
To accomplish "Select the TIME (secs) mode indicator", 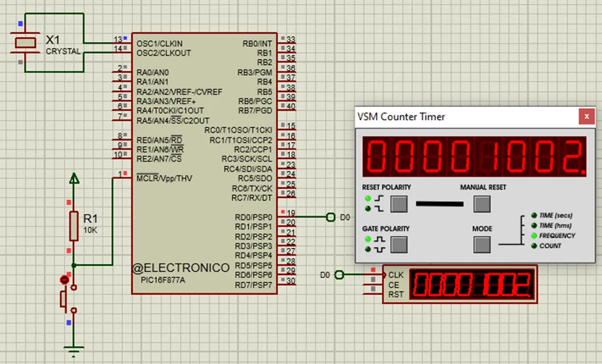I will tap(534, 215).
